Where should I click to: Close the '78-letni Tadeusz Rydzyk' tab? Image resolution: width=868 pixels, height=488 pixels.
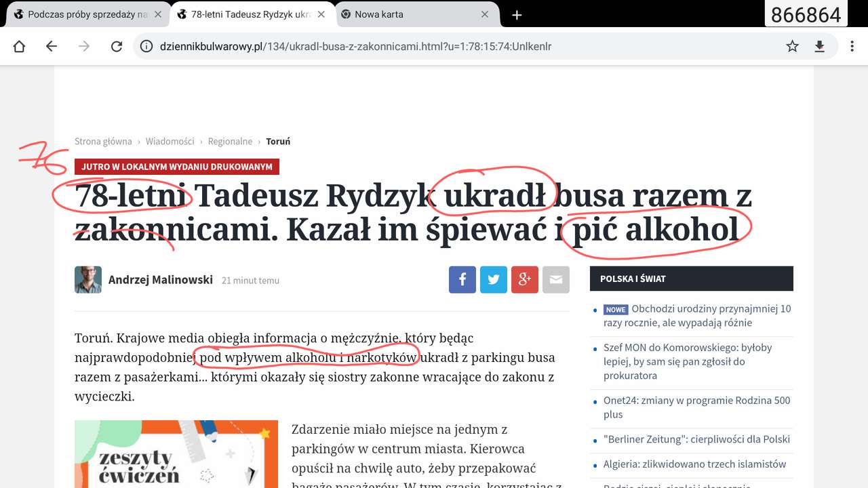click(322, 14)
